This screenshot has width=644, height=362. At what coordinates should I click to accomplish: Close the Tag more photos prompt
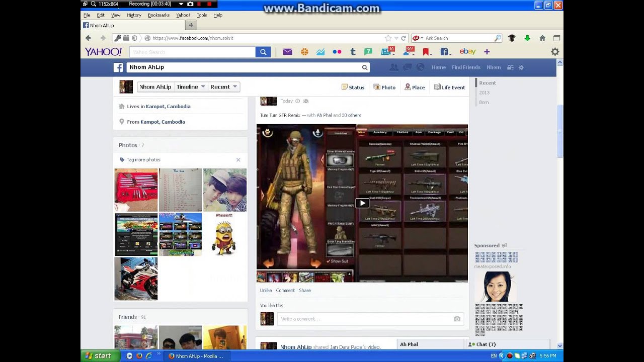tap(238, 160)
